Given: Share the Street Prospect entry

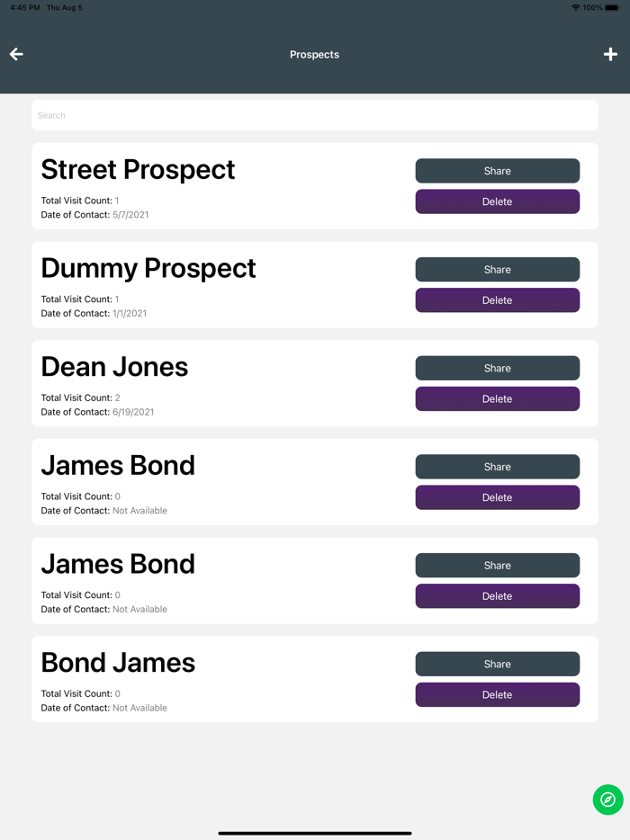Looking at the screenshot, I should 497,171.
